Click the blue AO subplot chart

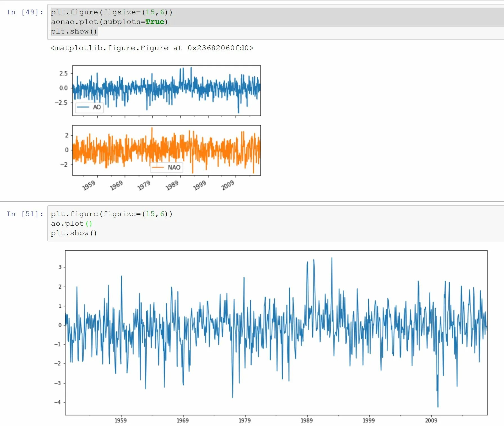point(167,91)
